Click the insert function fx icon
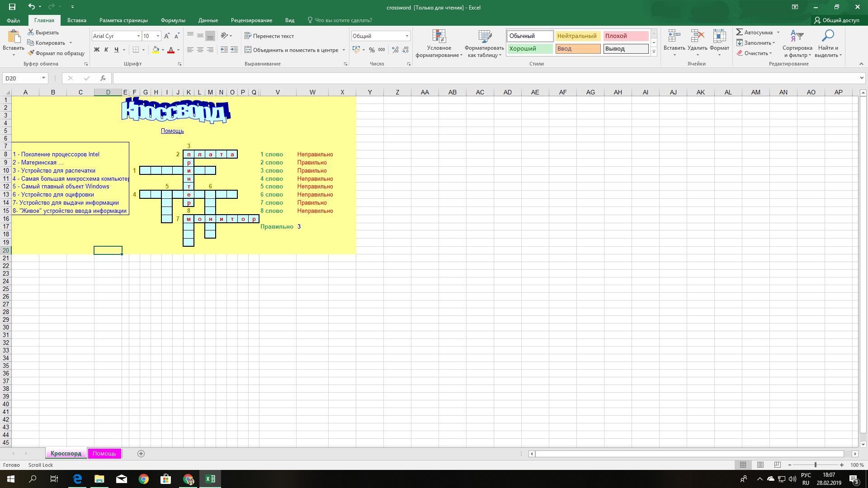 tap(103, 78)
